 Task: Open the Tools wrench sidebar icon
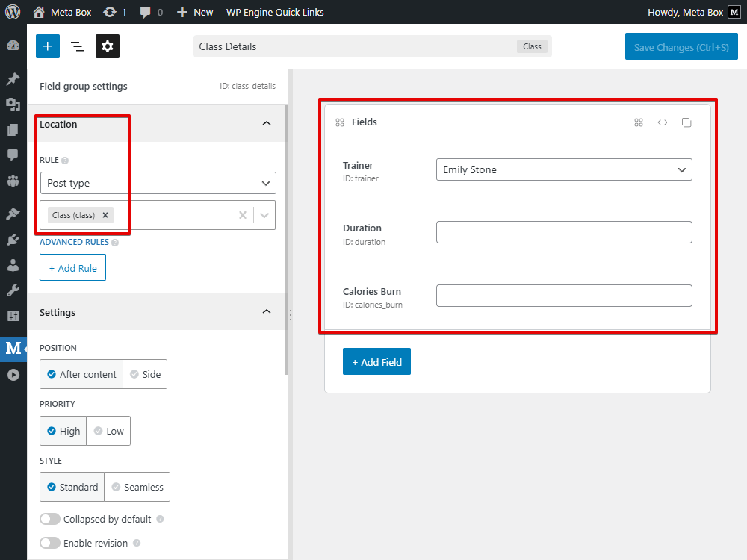click(x=13, y=290)
